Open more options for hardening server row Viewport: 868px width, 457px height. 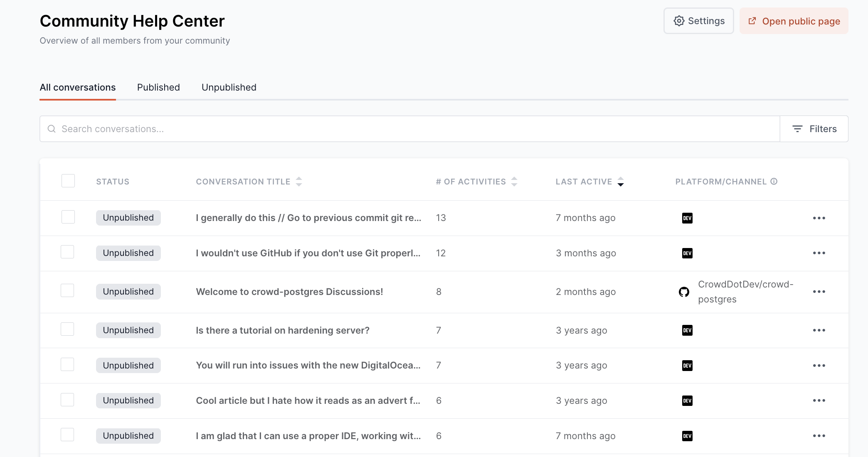[x=819, y=330]
